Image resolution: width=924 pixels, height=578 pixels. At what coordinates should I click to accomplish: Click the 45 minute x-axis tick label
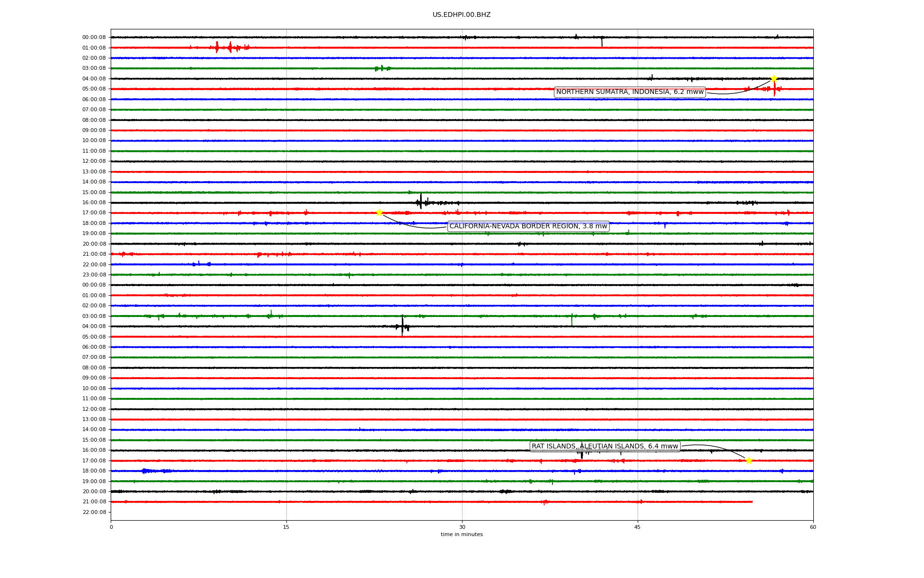coord(638,527)
